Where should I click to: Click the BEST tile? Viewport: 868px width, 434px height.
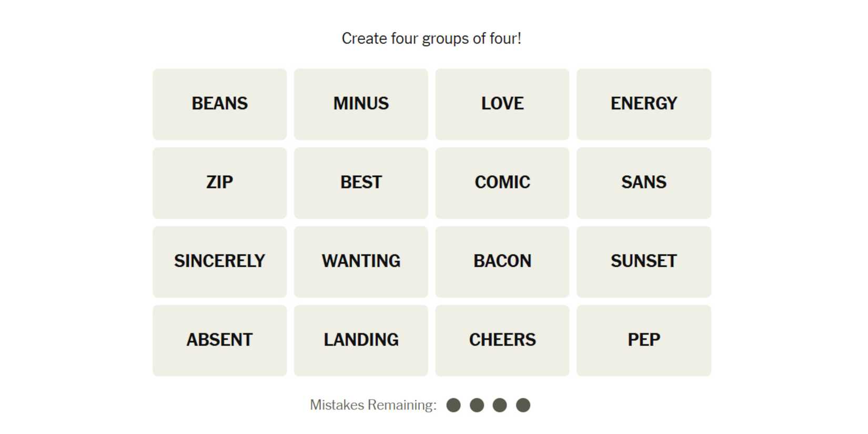[361, 183]
